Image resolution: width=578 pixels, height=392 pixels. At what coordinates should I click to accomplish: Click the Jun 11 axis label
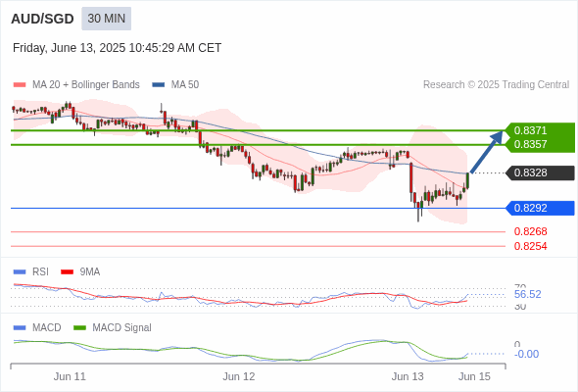click(70, 376)
